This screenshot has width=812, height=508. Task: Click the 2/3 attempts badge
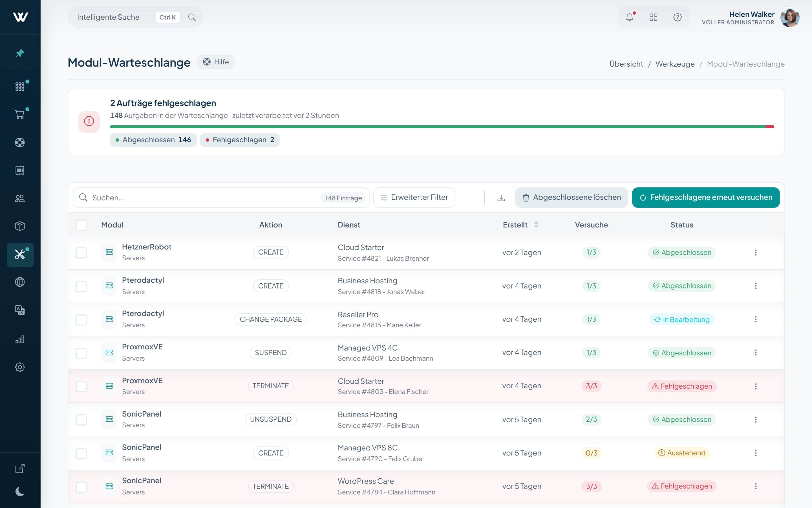(591, 419)
